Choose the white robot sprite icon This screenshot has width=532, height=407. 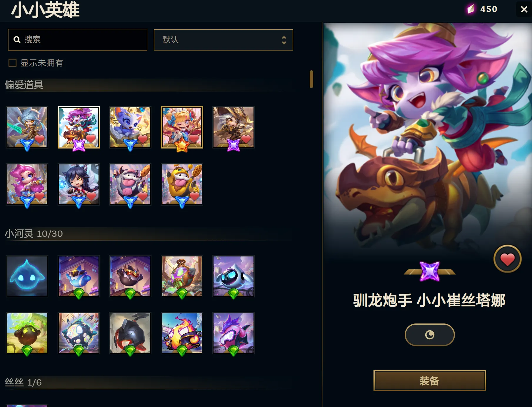(234, 276)
